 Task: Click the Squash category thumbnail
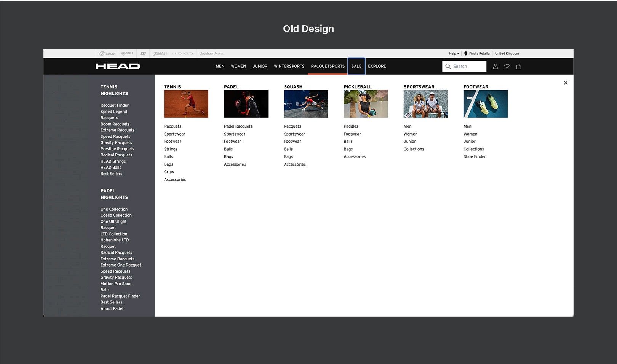click(306, 104)
